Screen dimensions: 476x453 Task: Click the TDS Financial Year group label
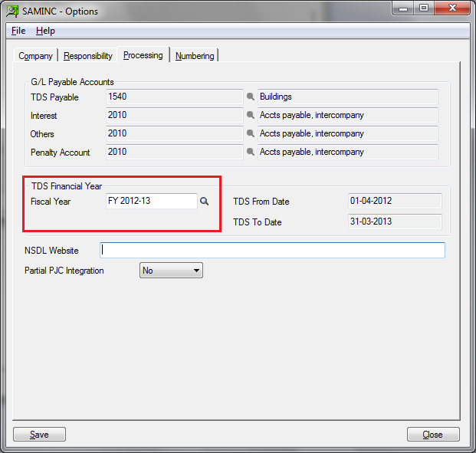tap(67, 186)
